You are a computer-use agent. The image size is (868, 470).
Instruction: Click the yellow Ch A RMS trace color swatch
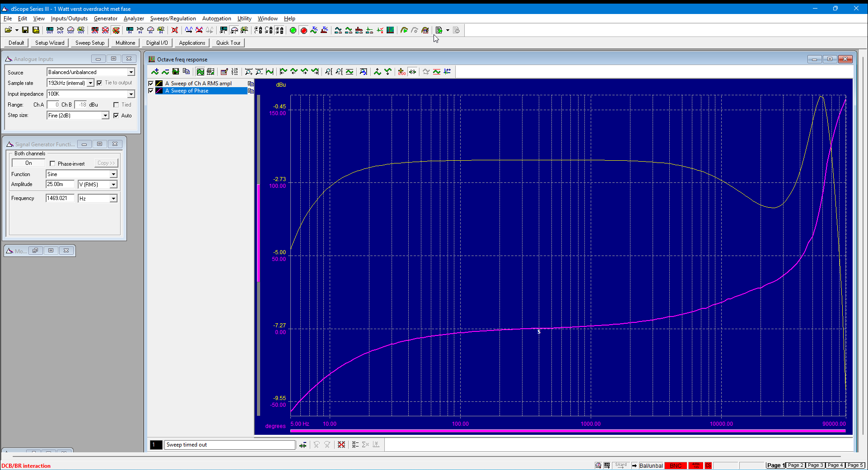[x=159, y=84]
